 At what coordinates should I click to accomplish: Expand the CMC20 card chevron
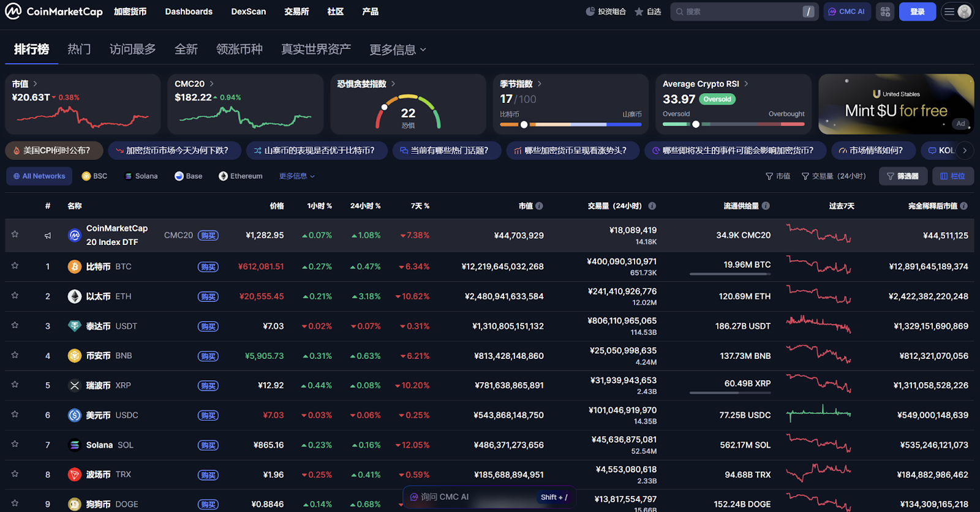click(212, 84)
